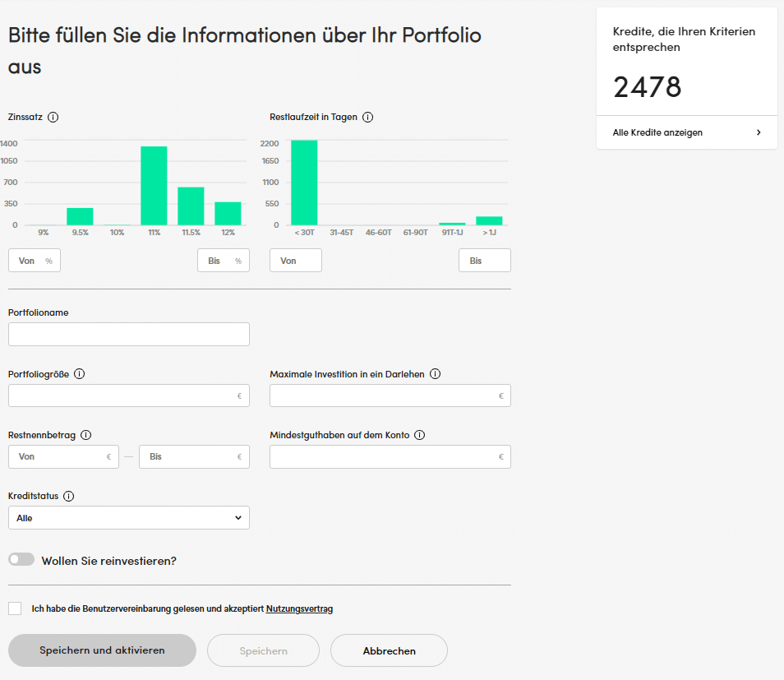Viewport: 784px width, 680px height.
Task: Click the info icon next to Kreditstatus
Action: 68,496
